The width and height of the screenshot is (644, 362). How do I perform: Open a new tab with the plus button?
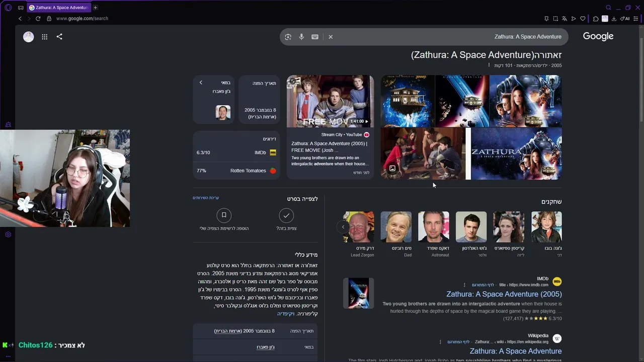[95, 8]
